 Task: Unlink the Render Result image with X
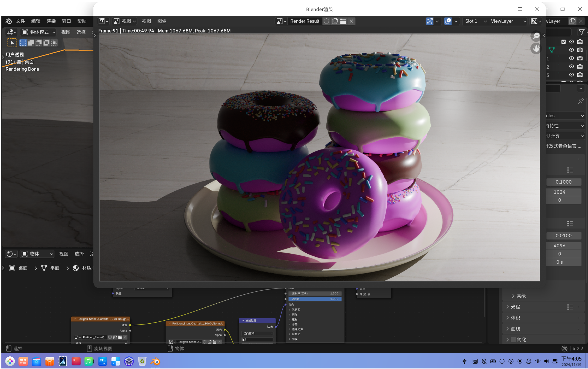tap(351, 21)
